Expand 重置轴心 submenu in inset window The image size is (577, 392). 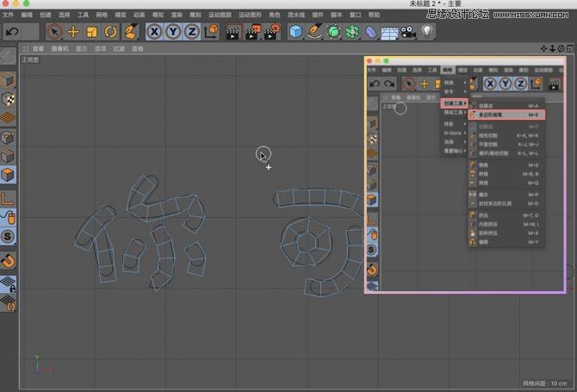[455, 151]
